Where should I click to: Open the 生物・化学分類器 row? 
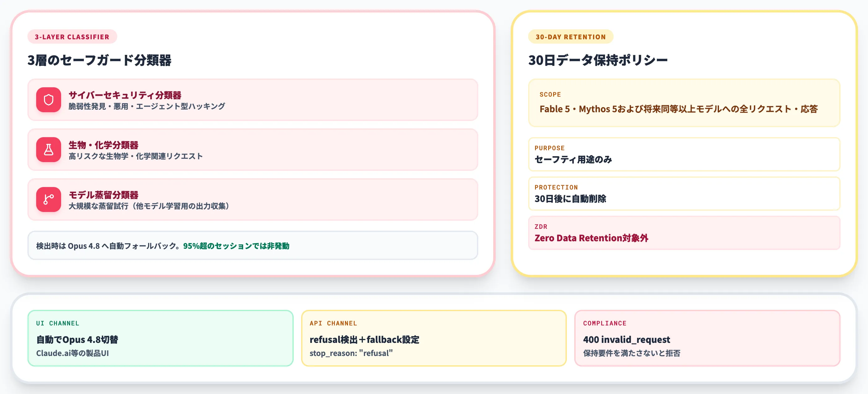coord(253,150)
